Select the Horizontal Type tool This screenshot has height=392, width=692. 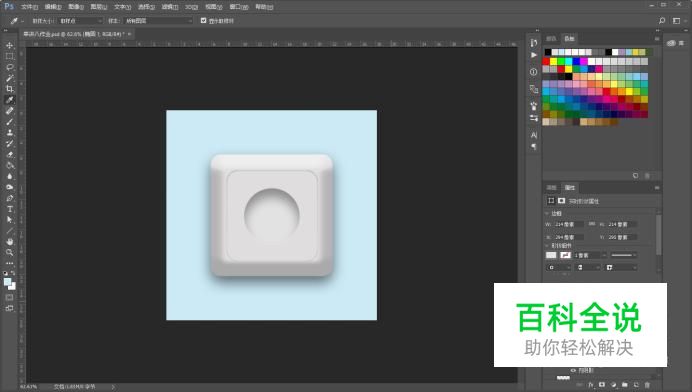9,208
